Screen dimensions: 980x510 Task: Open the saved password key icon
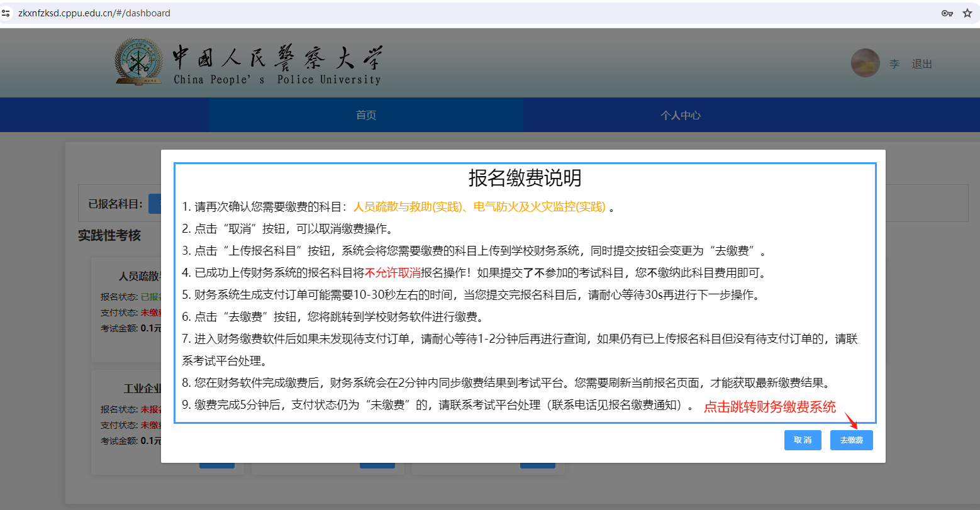[947, 12]
